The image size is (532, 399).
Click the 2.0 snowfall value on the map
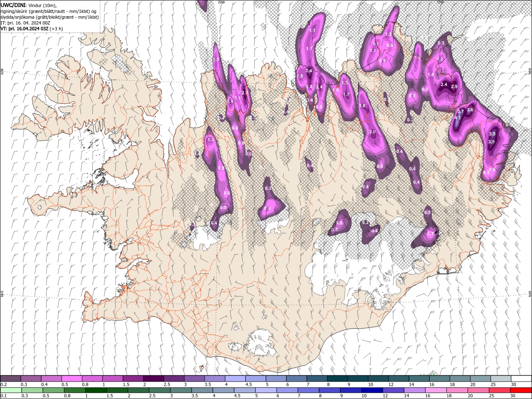coord(372,132)
